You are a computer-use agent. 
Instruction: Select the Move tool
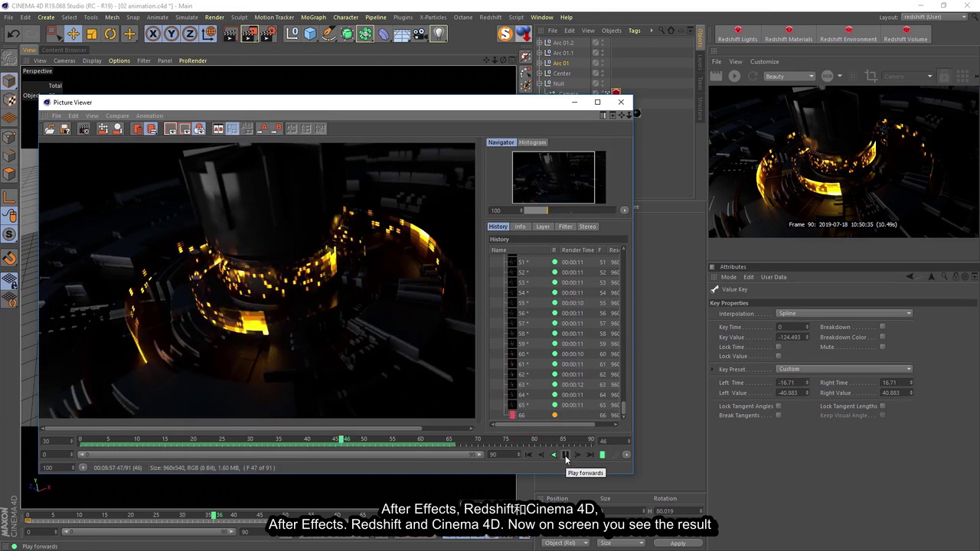[73, 34]
